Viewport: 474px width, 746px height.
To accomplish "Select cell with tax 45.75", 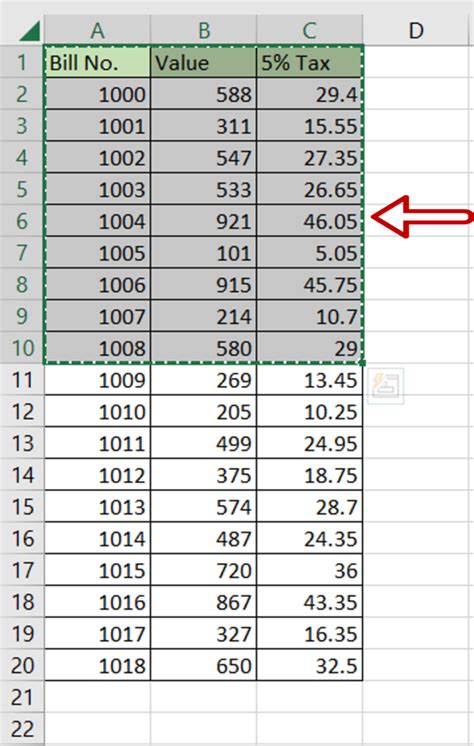I will 309,285.
